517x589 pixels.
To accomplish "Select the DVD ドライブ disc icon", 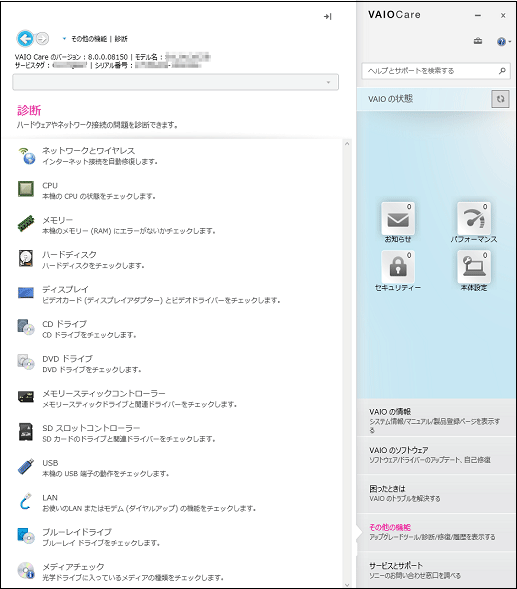I will coord(26,362).
